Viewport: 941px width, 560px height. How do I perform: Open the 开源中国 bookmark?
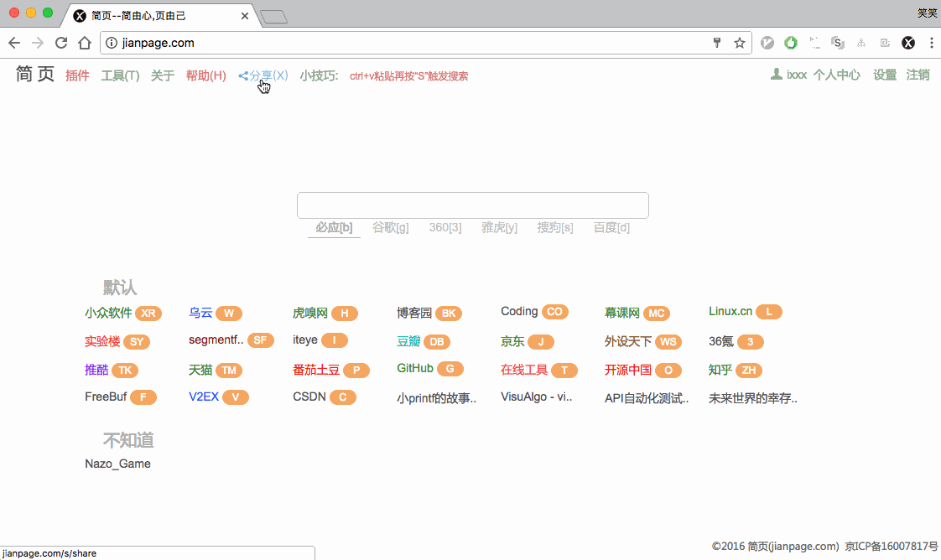point(627,370)
